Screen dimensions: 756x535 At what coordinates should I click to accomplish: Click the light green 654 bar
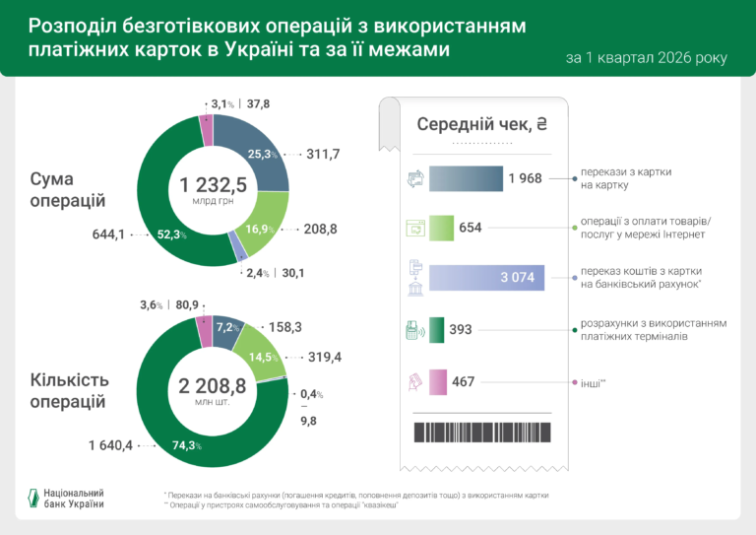click(441, 228)
